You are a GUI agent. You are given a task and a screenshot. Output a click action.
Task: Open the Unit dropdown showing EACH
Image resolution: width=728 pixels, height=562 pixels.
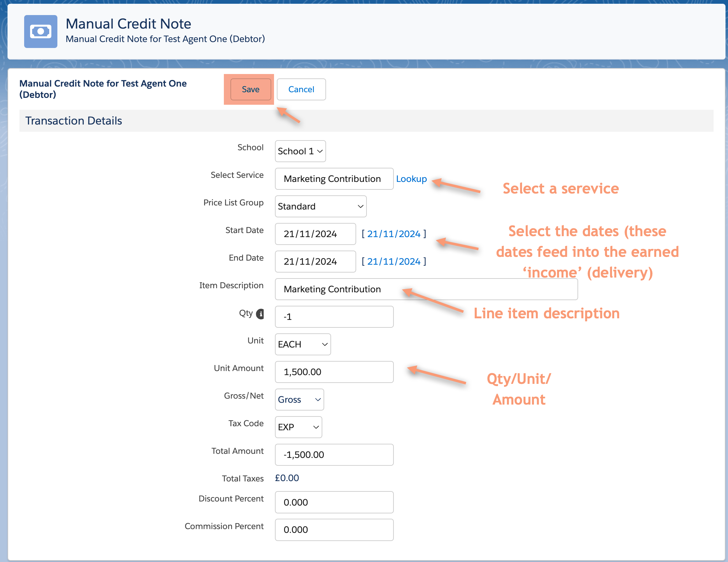tap(302, 344)
